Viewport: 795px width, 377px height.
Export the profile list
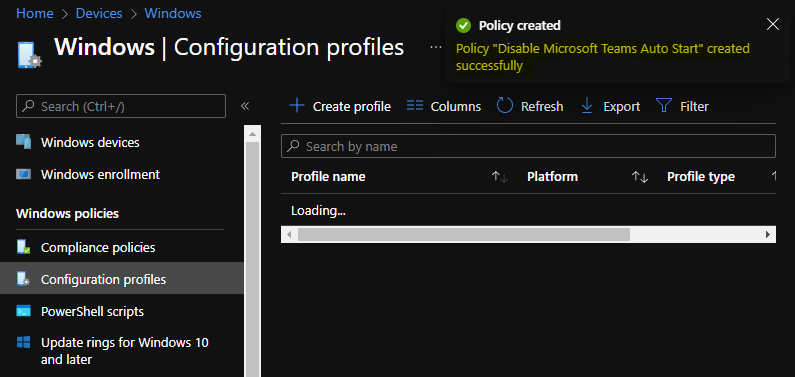coord(610,106)
